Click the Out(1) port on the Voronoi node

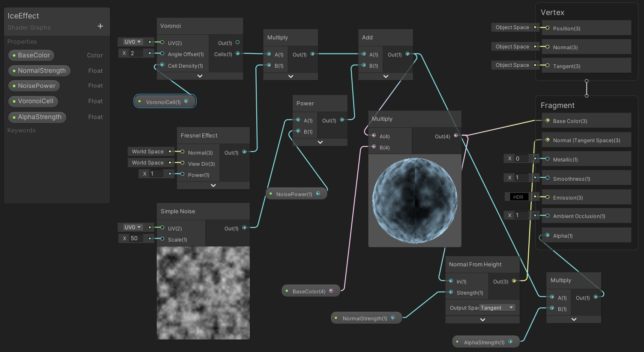[238, 43]
